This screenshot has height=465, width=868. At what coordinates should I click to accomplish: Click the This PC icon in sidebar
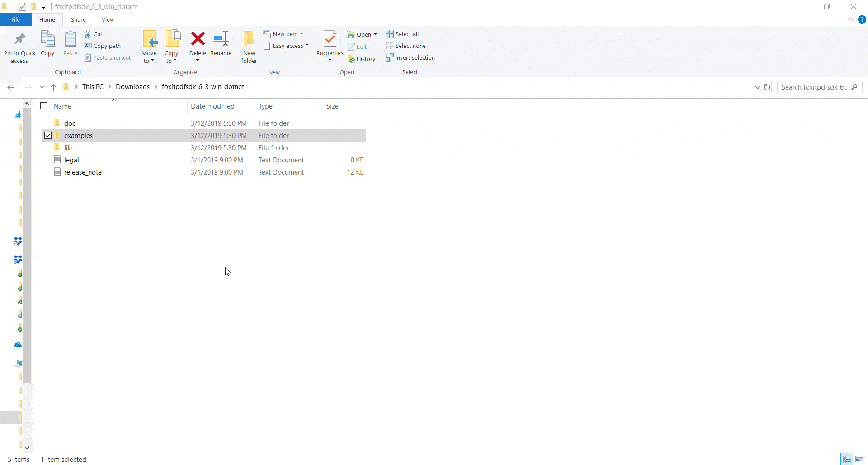tap(18, 363)
